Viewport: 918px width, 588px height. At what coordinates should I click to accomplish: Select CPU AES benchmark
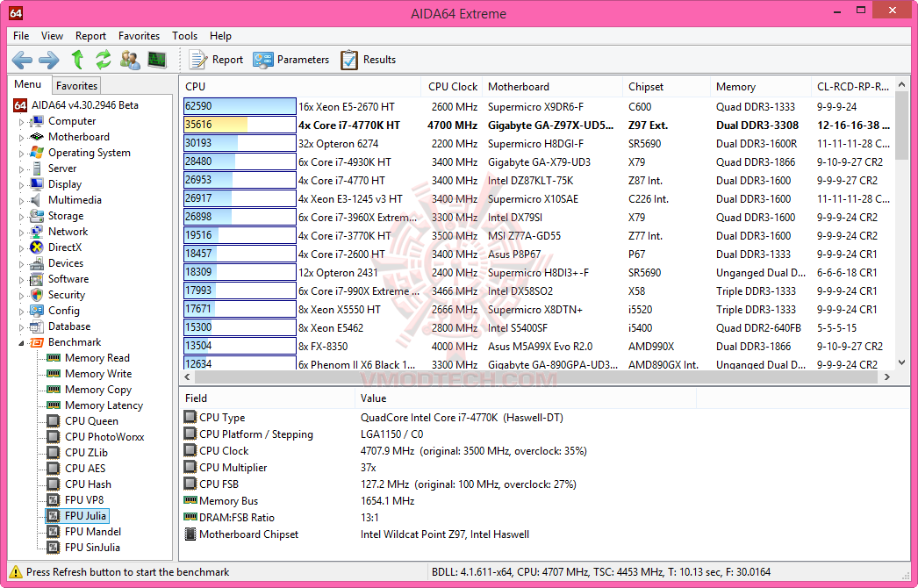(85, 469)
